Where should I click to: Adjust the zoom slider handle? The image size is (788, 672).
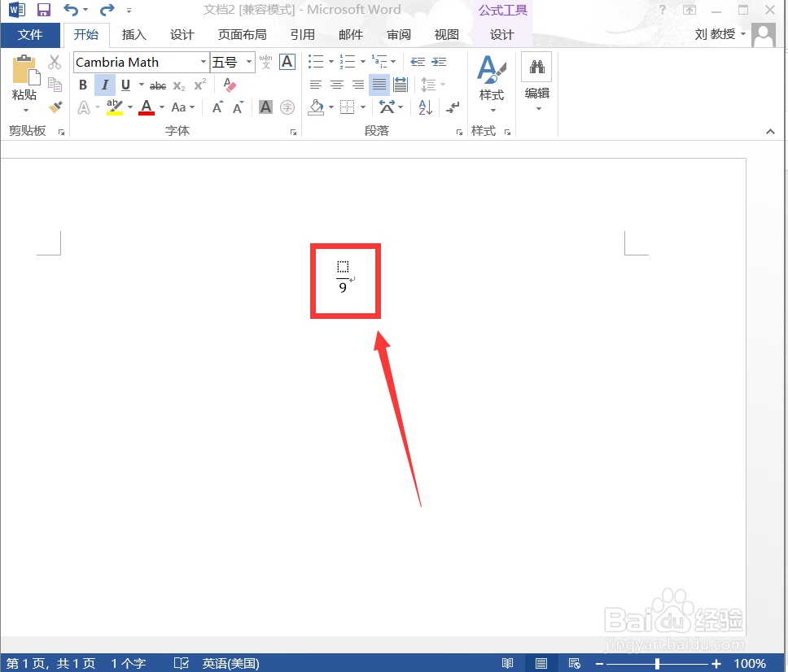[657, 664]
